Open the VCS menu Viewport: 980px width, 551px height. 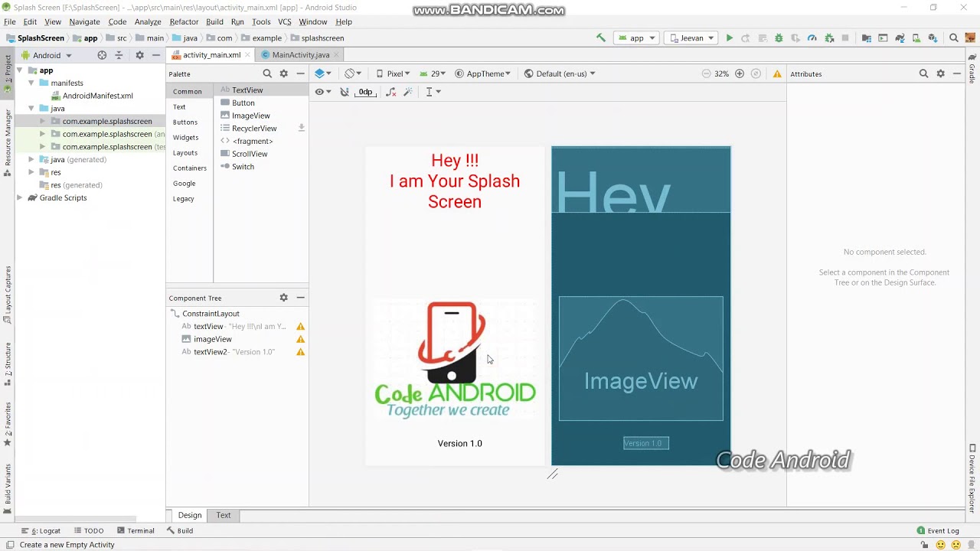pos(285,21)
